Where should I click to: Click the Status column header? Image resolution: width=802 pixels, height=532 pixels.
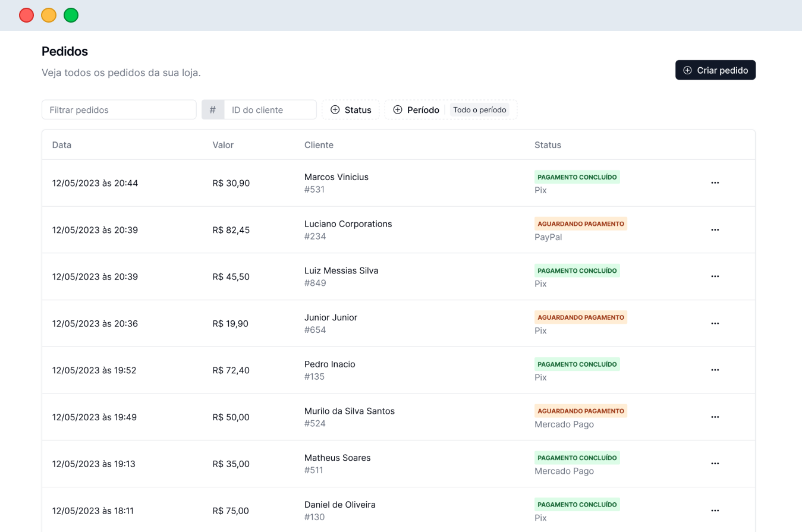(x=548, y=145)
